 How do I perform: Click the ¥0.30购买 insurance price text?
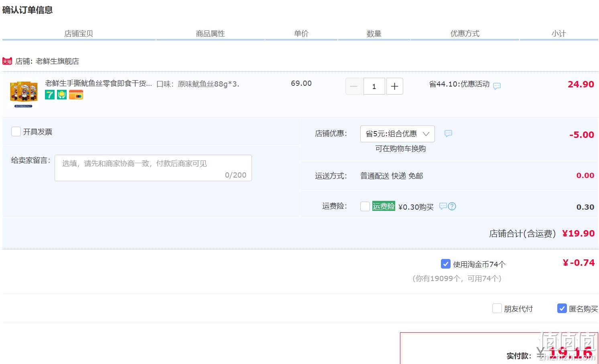(416, 207)
